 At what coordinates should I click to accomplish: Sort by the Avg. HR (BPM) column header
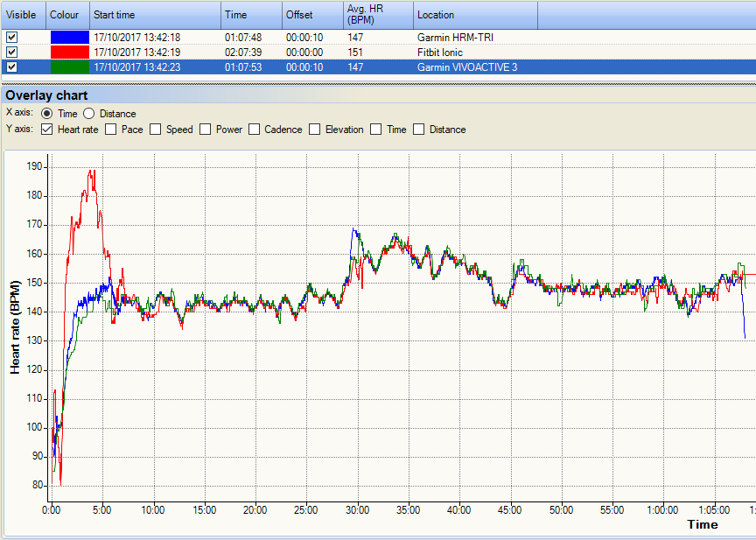(x=379, y=15)
